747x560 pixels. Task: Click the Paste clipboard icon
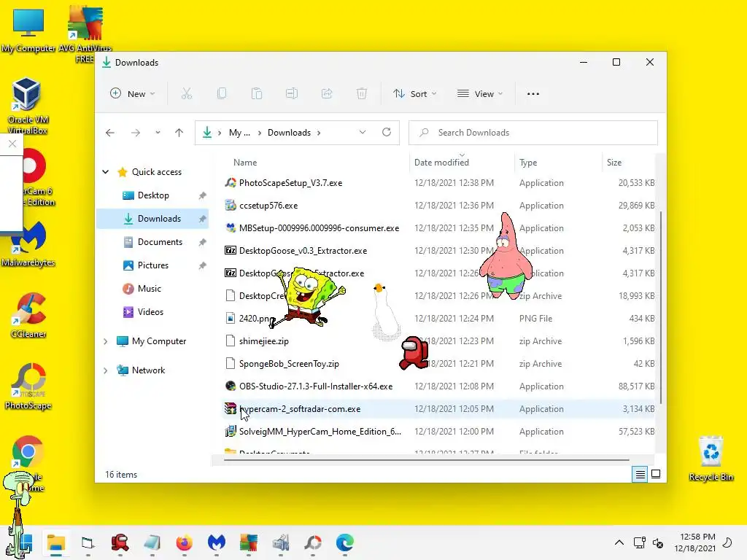257,94
